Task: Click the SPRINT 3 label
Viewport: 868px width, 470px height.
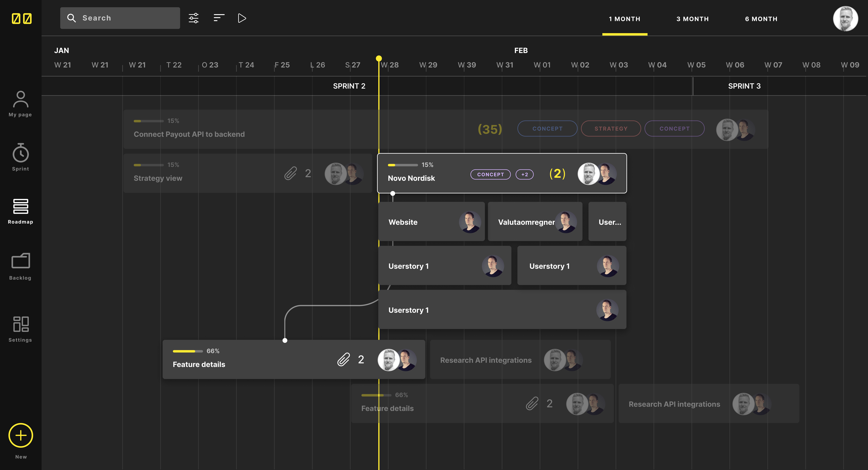Action: [x=744, y=86]
